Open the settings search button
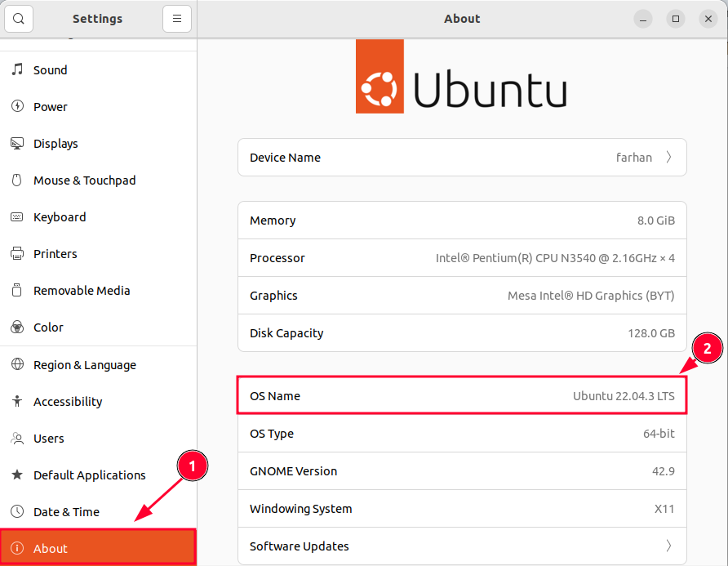Screen dimensions: 728x566 19,19
